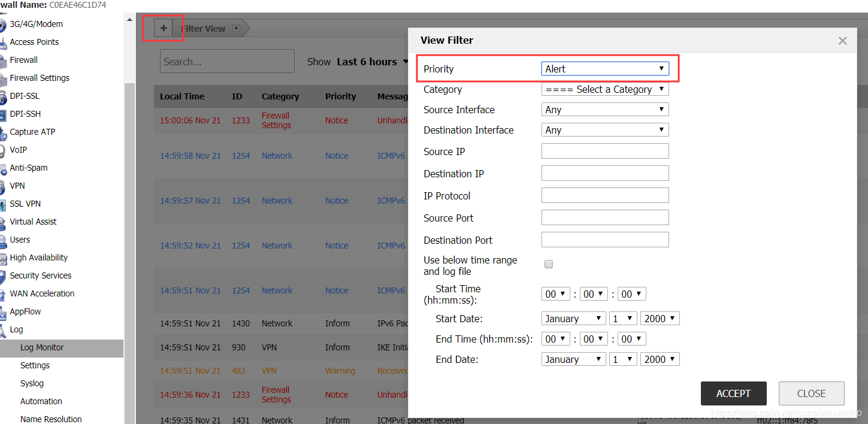Click the log Search field

(x=227, y=61)
